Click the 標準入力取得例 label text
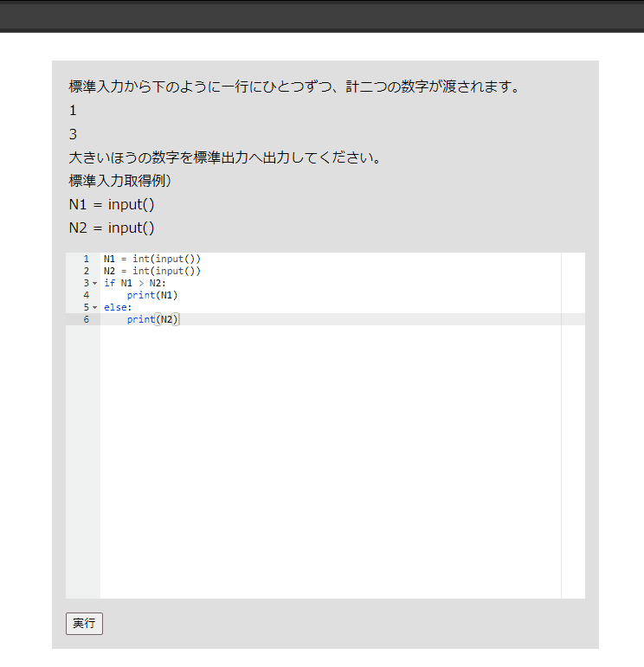The image size is (644, 667). coord(120,181)
